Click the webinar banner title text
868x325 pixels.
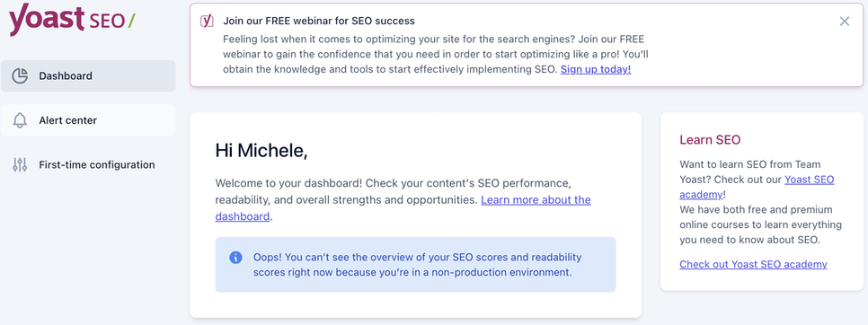click(319, 21)
